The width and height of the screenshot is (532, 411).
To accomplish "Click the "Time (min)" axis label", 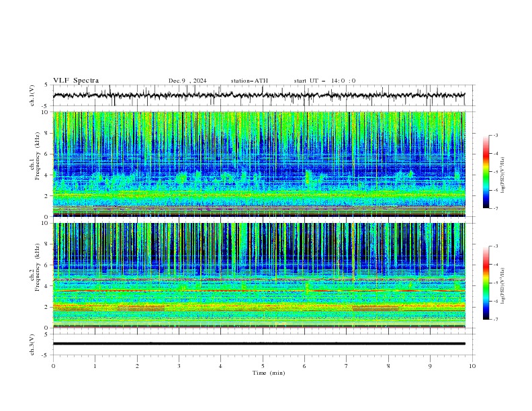I will (x=269, y=373).
